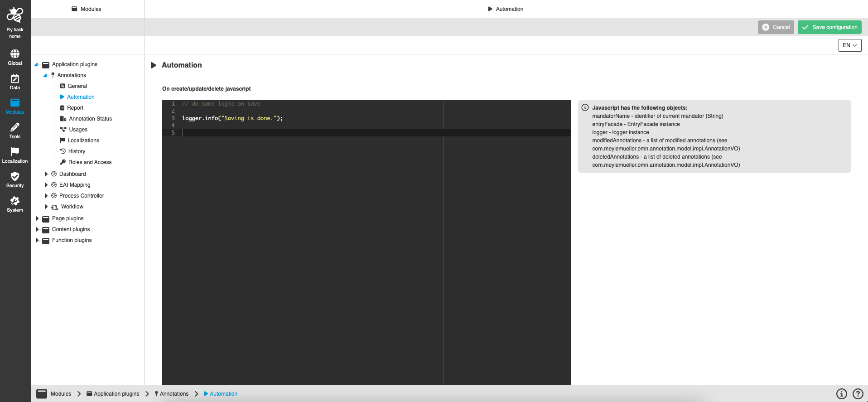Select General under Annotations
The height and width of the screenshot is (402, 868).
(x=77, y=86)
